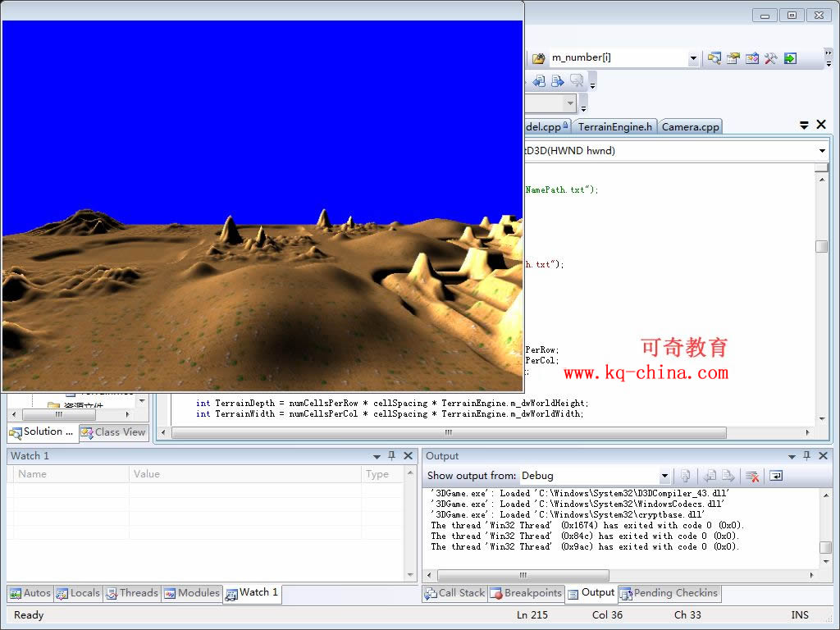Open the InitD3D(HWND hwnd) members dropdown

coord(822,151)
